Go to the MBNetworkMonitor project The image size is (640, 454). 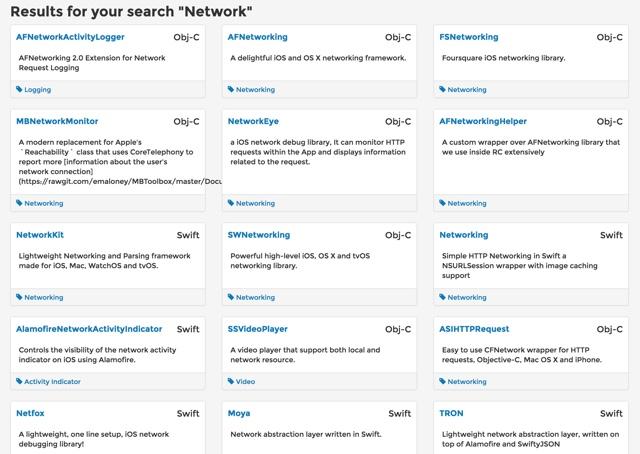57,121
